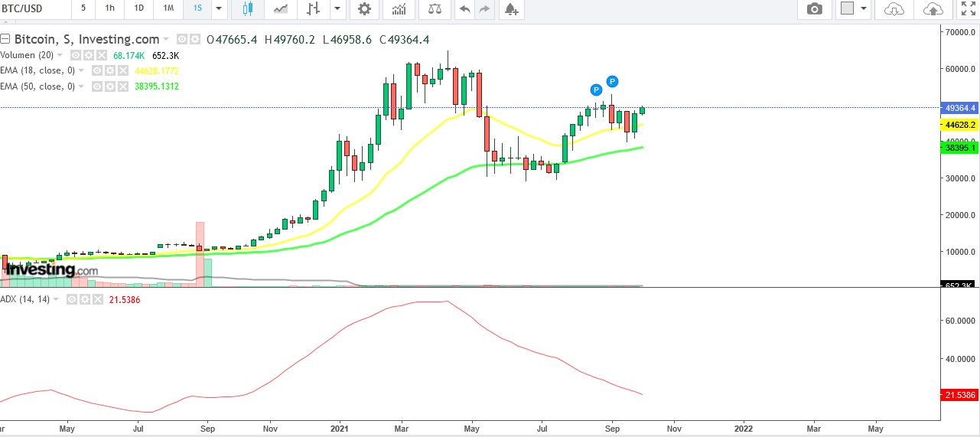Screen dimensions: 980x437
Task: Toggle visibility of Bitcoin series
Action: pos(182,39)
